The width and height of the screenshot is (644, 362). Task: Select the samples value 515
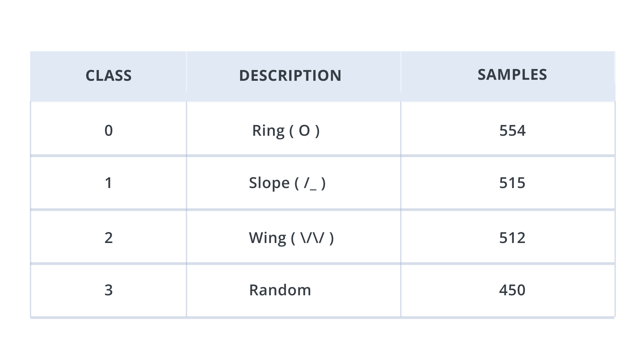(x=512, y=183)
